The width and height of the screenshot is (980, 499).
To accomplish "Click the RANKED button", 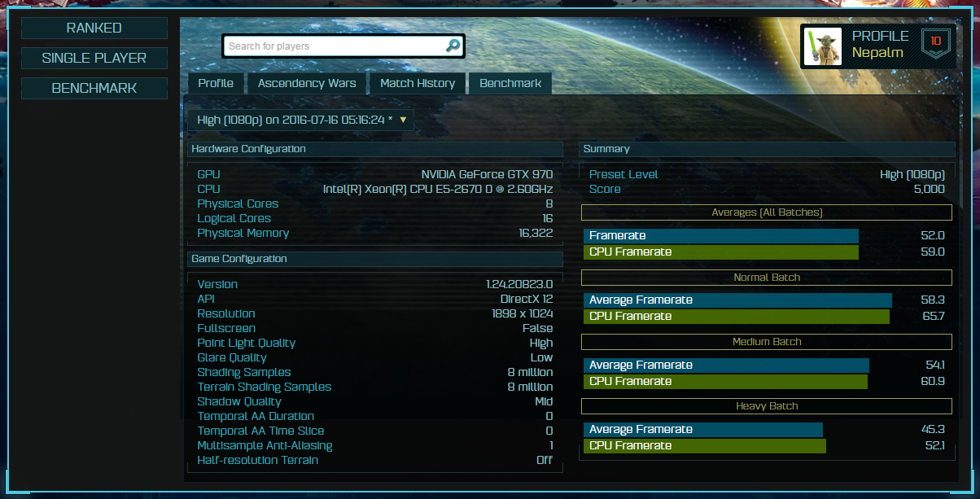I will 94,28.
